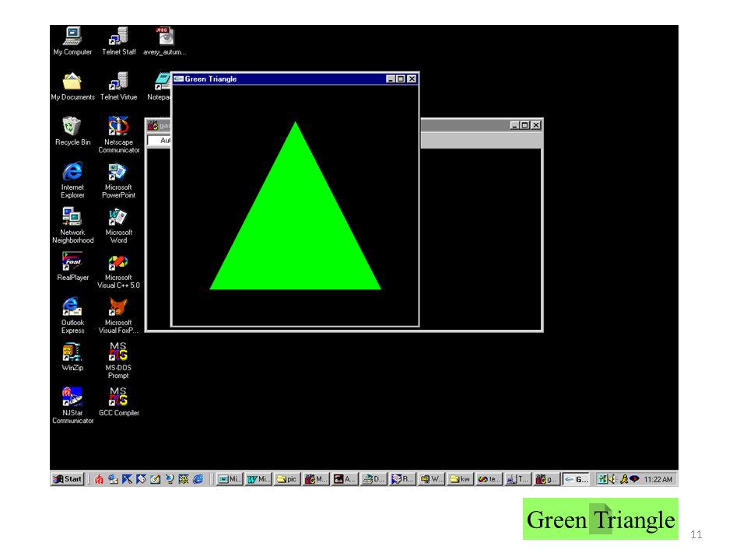747x560 pixels.
Task: Select the Telnet Staff shortcut
Action: (x=118, y=41)
